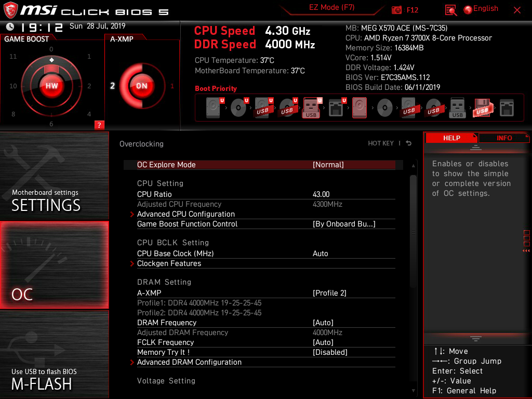Exit BIOS with the red X

[517, 10]
